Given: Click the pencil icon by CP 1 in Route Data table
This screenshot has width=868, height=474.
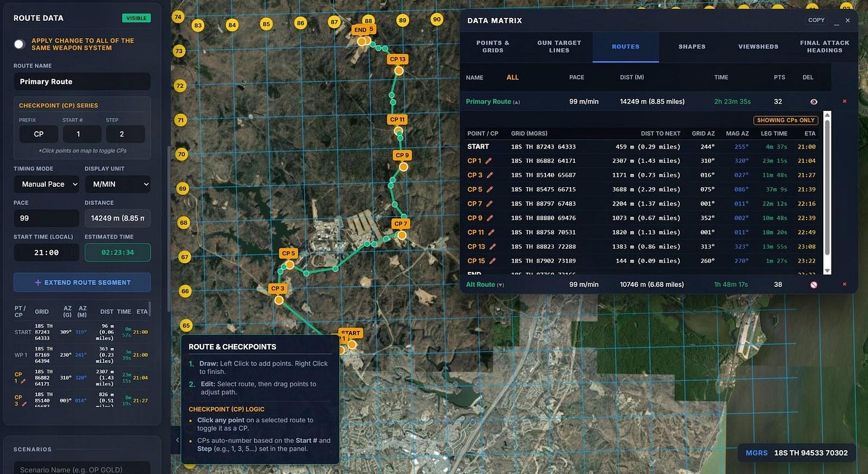Looking at the screenshot, I should [23, 381].
